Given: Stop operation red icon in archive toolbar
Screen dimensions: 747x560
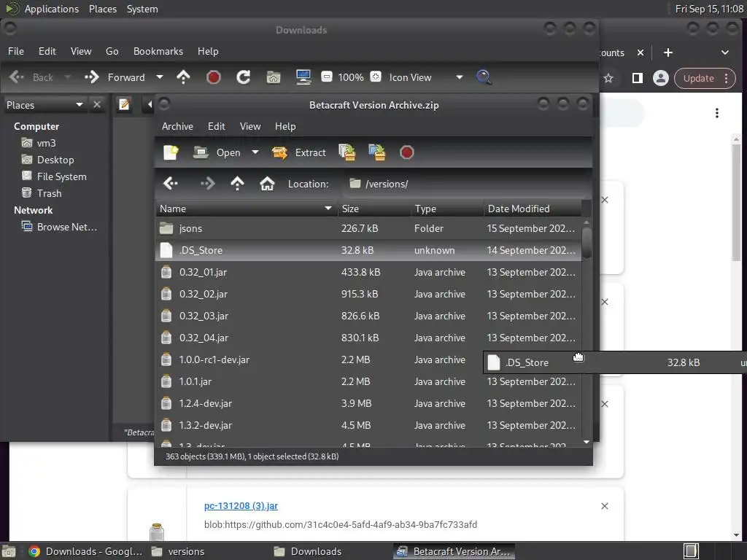Looking at the screenshot, I should (x=406, y=152).
